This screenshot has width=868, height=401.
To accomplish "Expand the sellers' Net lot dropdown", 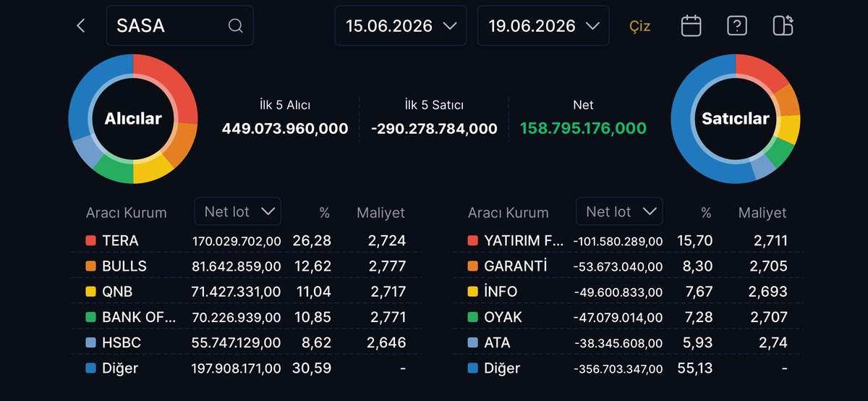I will (619, 211).
